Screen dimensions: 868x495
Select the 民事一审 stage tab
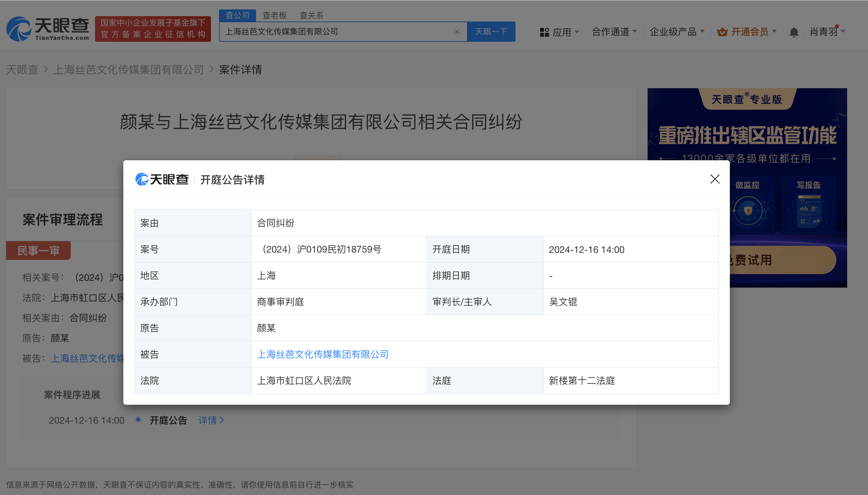(x=38, y=251)
